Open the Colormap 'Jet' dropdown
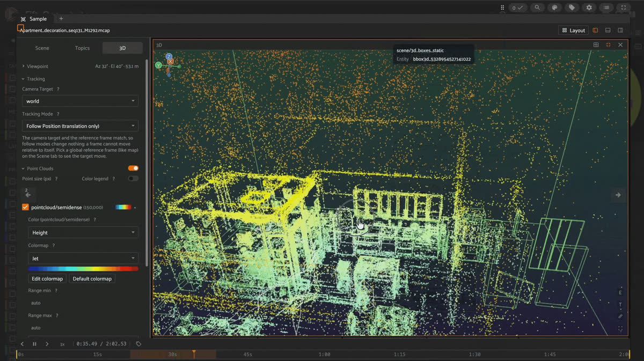 coord(83,259)
